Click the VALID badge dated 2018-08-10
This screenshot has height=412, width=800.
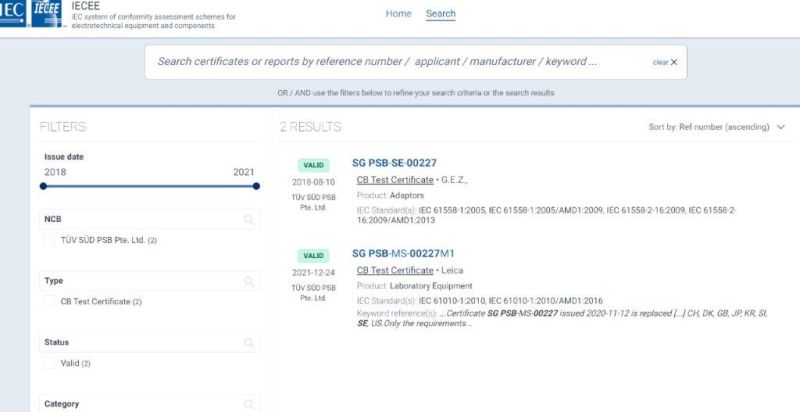point(313,165)
